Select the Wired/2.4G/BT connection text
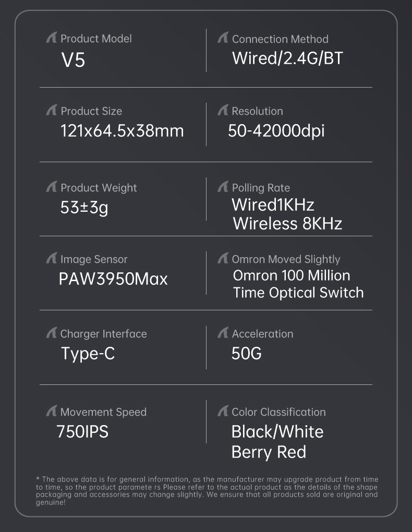 pyautogui.click(x=287, y=58)
